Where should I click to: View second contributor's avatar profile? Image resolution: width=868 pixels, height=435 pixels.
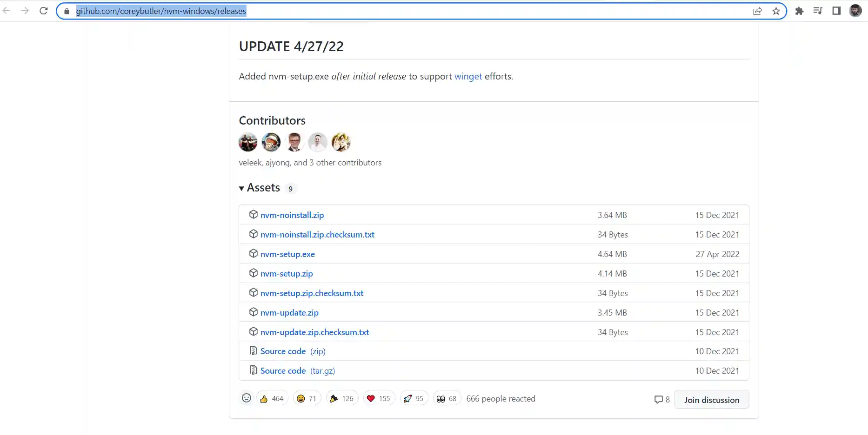point(271,142)
